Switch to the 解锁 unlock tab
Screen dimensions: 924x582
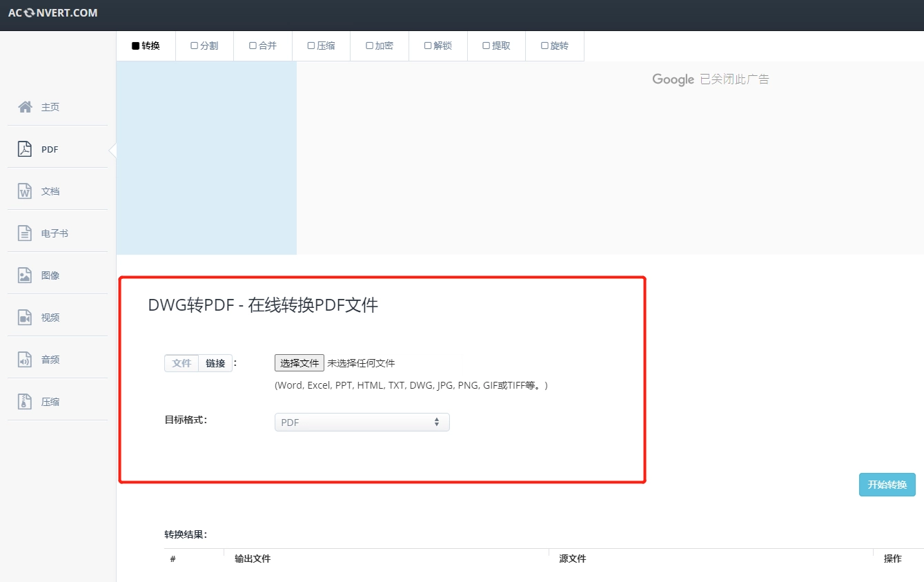pyautogui.click(x=438, y=46)
